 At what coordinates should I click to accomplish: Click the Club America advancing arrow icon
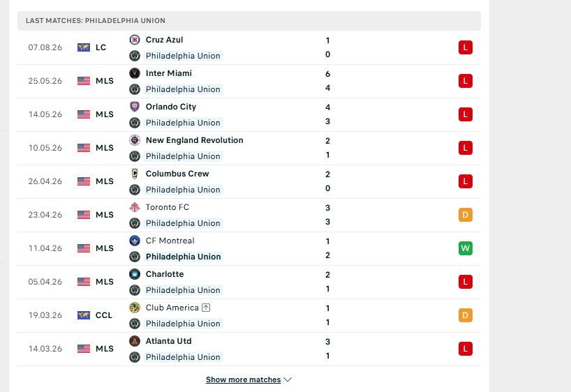point(206,308)
